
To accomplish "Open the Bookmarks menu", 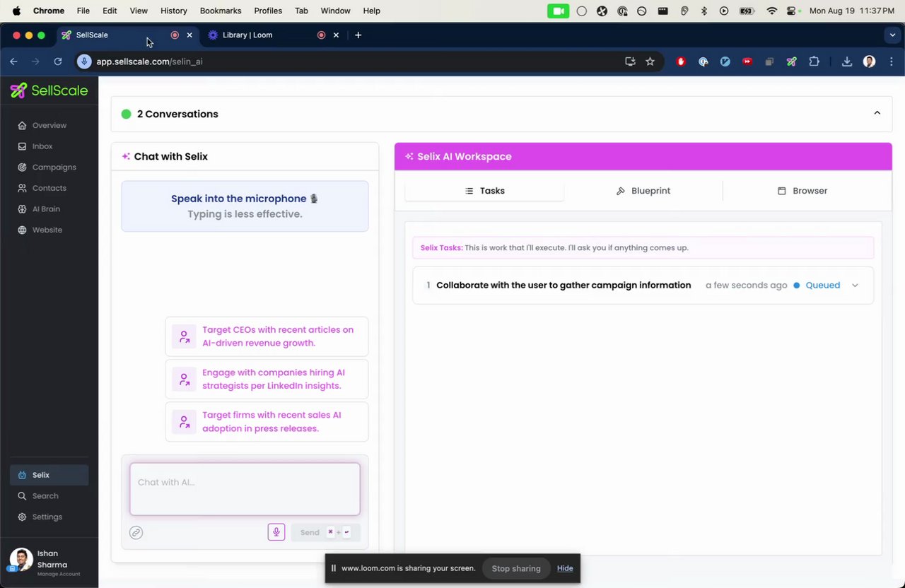I will 221,11.
